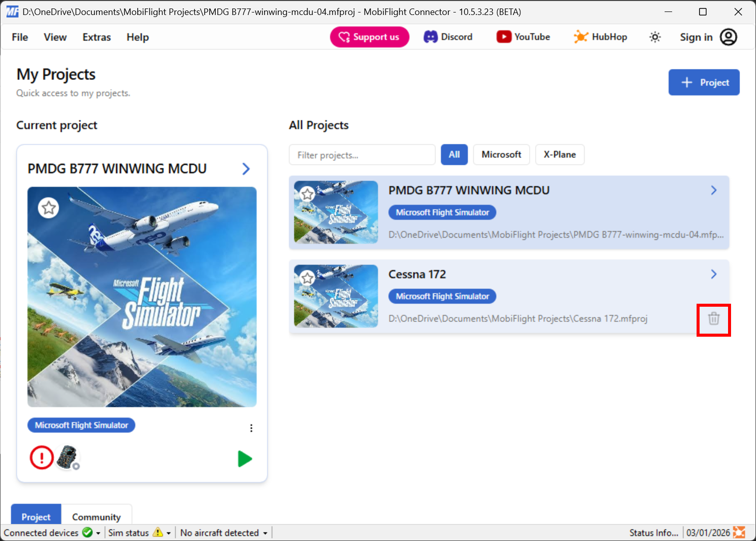Screen dimensions: 756x541
Task: Click the Filter projects input field
Action: point(362,155)
